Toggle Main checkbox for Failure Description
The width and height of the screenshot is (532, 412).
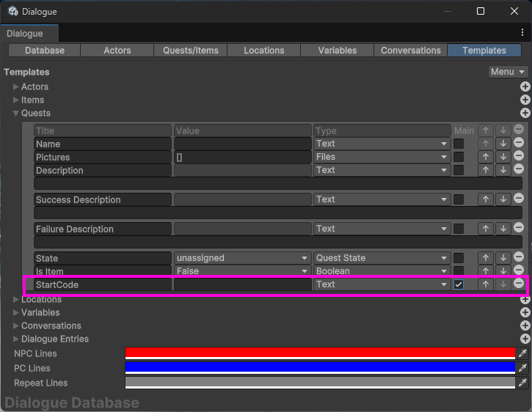pyautogui.click(x=459, y=229)
